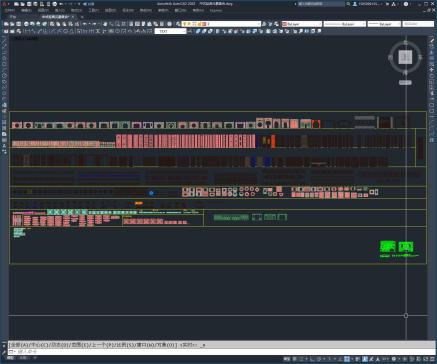
Task: Click Undo in the standard toolbar
Action: point(85,24)
